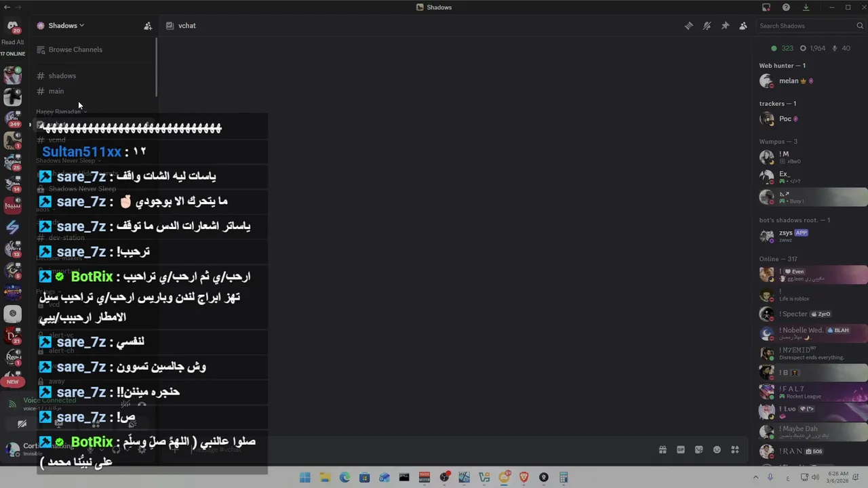Click the invite people icon beside Shadows
Viewport: 868px width, 488px height.
(x=148, y=26)
